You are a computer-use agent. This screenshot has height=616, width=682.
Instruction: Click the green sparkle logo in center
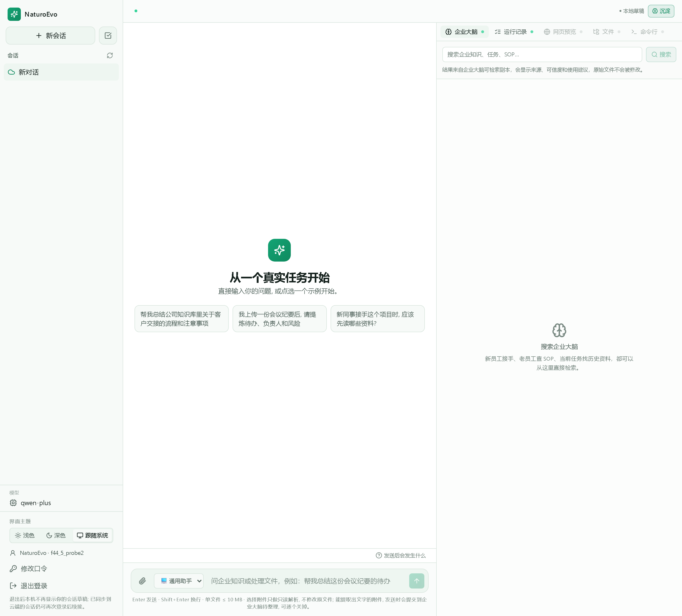tap(279, 250)
